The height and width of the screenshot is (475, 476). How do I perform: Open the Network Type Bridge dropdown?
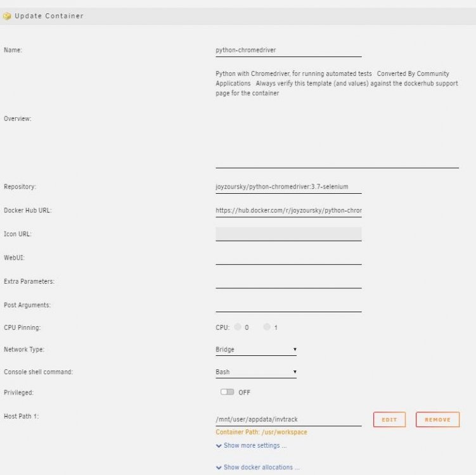click(256, 350)
